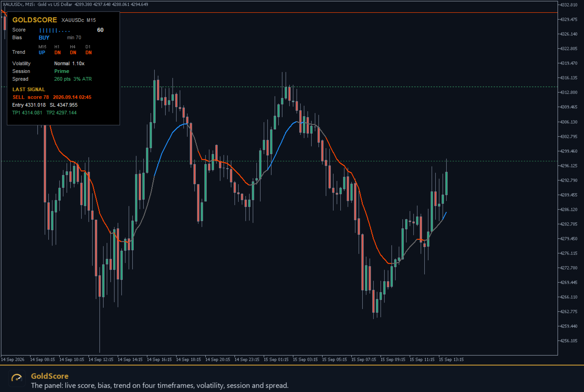Select the H4 trend DN indicator

(73, 52)
